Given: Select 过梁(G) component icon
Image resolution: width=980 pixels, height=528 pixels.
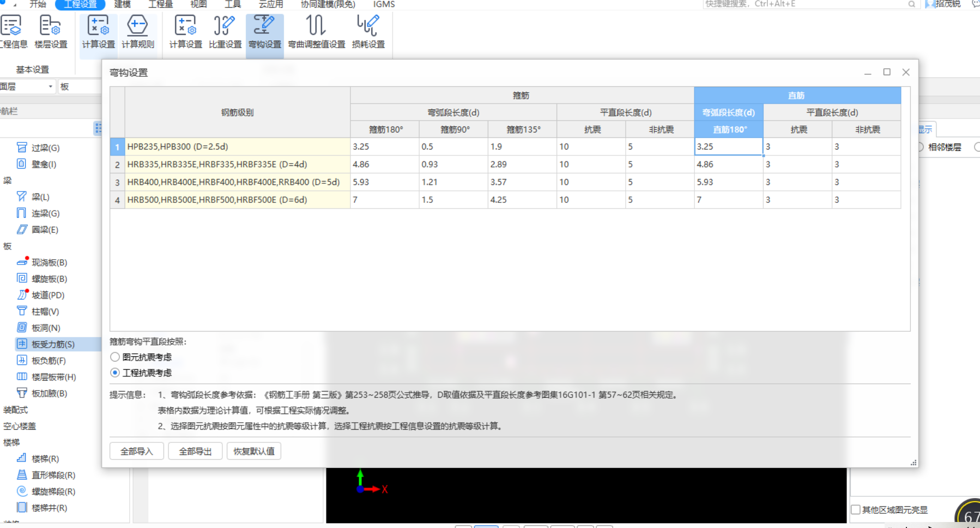Looking at the screenshot, I should 22,147.
